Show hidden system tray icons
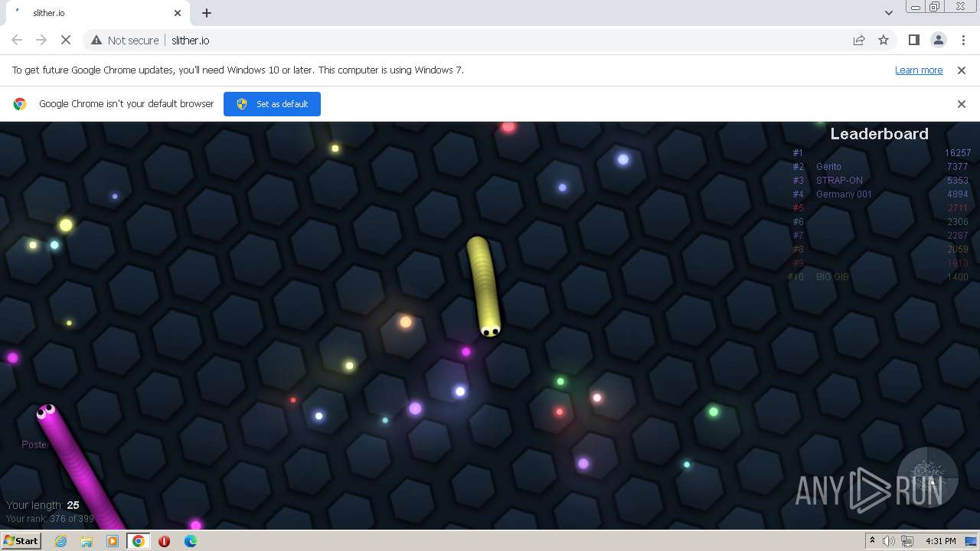Viewport: 980px width, 551px height. [x=872, y=541]
